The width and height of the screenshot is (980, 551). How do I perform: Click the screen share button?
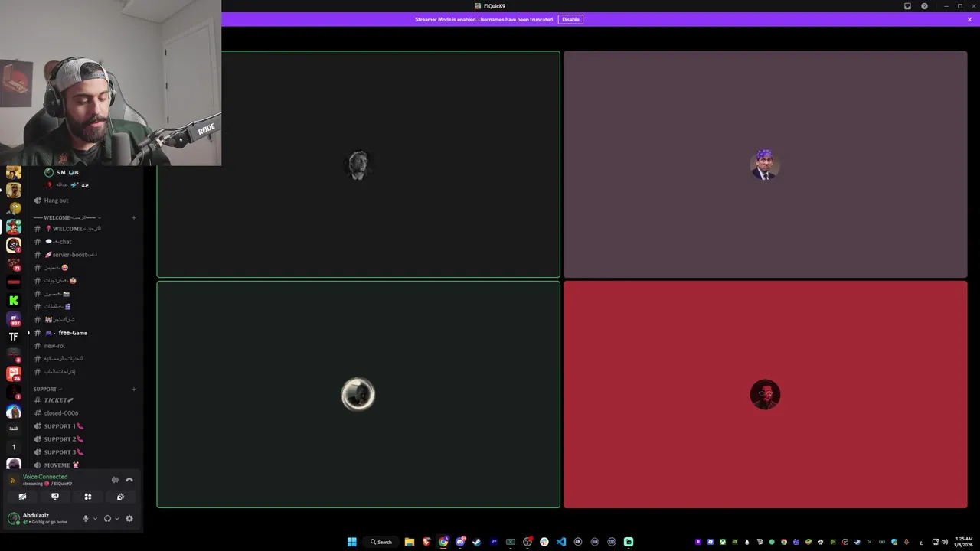click(x=55, y=497)
